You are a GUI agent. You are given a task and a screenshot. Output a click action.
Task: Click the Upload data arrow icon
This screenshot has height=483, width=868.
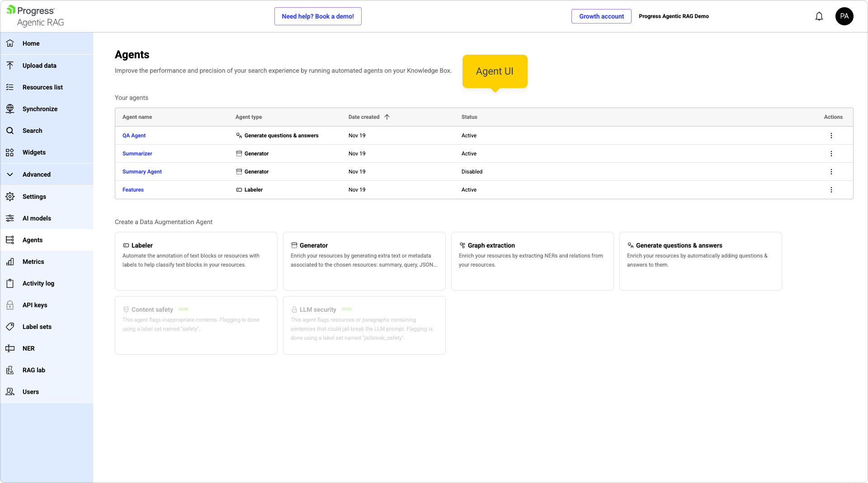[x=10, y=66]
